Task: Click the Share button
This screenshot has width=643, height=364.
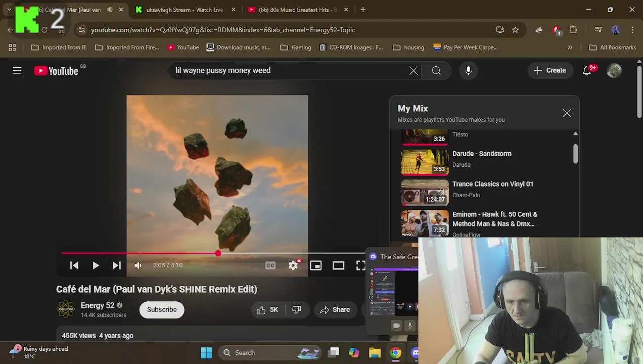Action: (x=335, y=310)
